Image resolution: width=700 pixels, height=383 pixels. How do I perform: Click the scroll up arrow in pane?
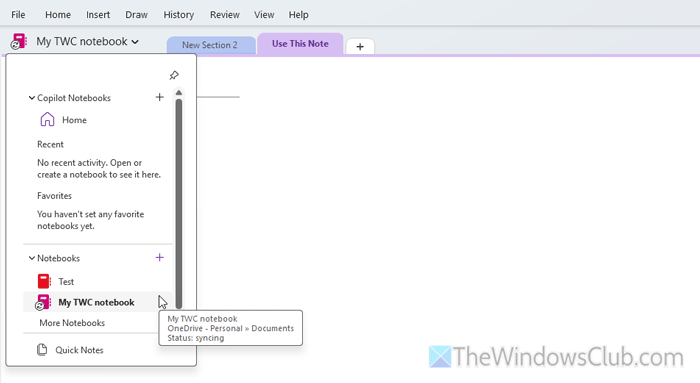point(179,92)
